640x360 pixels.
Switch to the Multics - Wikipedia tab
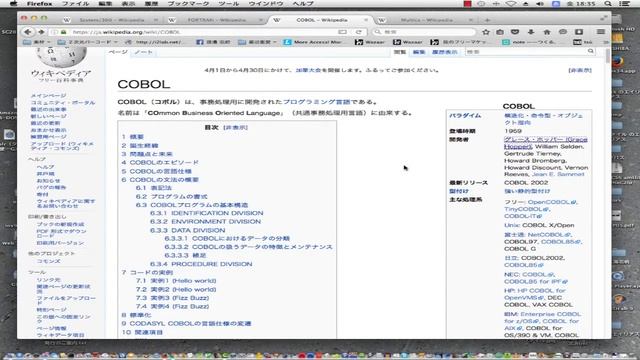point(427,20)
